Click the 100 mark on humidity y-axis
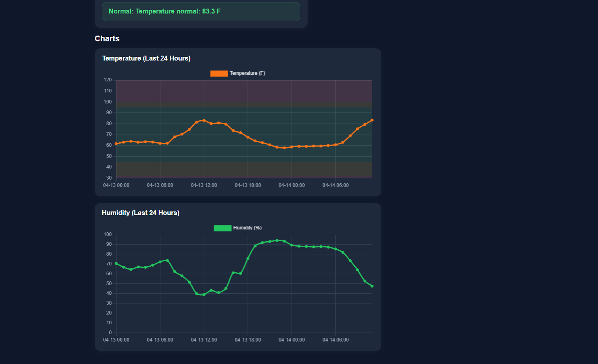 coord(107,234)
